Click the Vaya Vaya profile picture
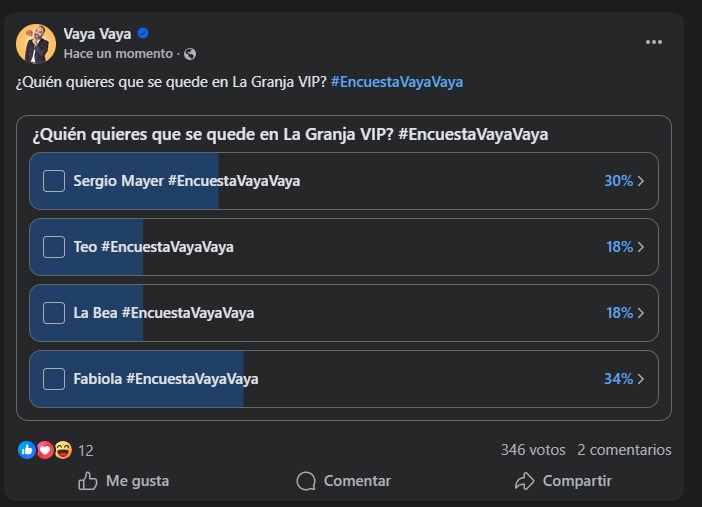This screenshot has width=702, height=507. point(36,43)
